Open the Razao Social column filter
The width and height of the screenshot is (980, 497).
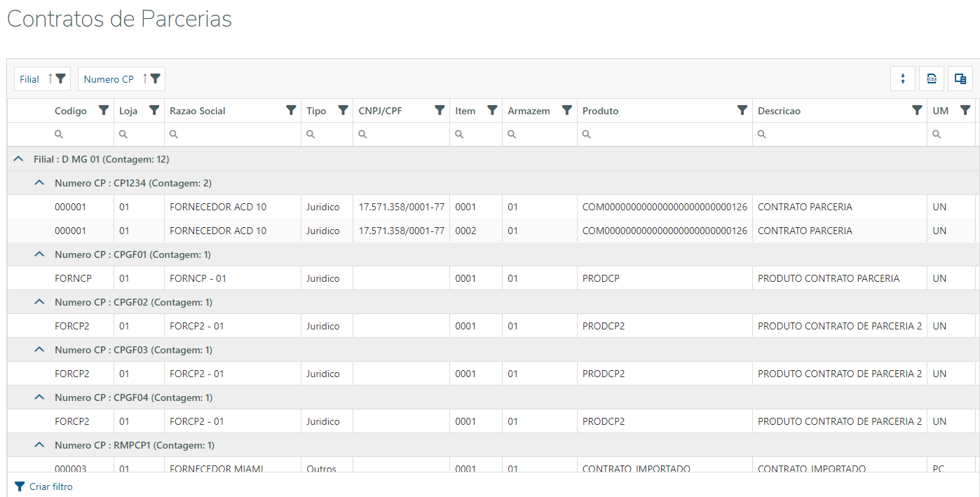click(x=291, y=110)
